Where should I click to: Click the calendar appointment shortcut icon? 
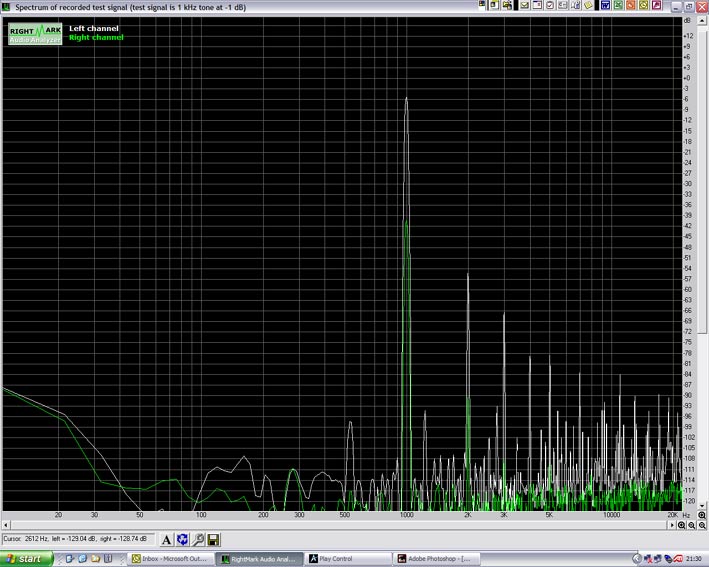tap(537, 5)
